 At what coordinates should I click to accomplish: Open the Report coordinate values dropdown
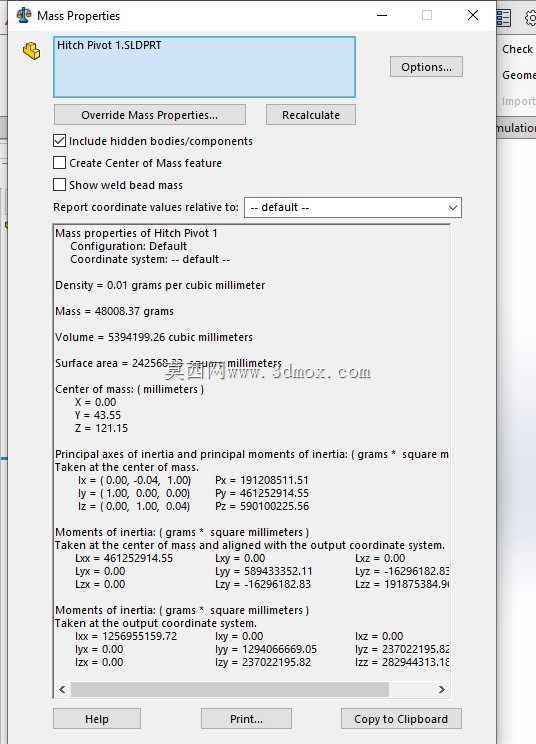coord(352,207)
